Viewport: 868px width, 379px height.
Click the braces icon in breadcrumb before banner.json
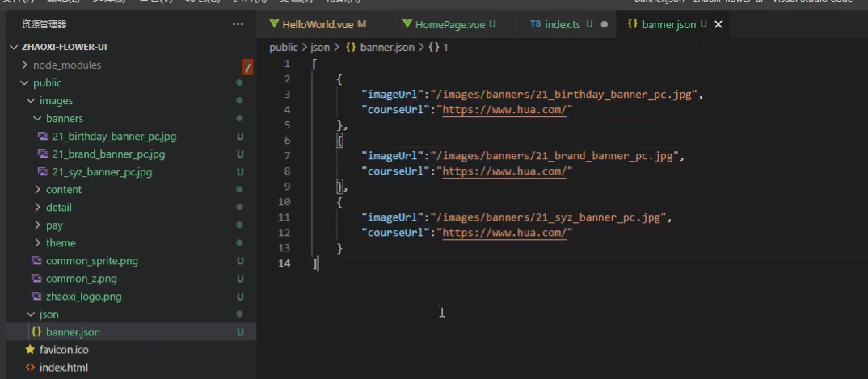click(351, 48)
